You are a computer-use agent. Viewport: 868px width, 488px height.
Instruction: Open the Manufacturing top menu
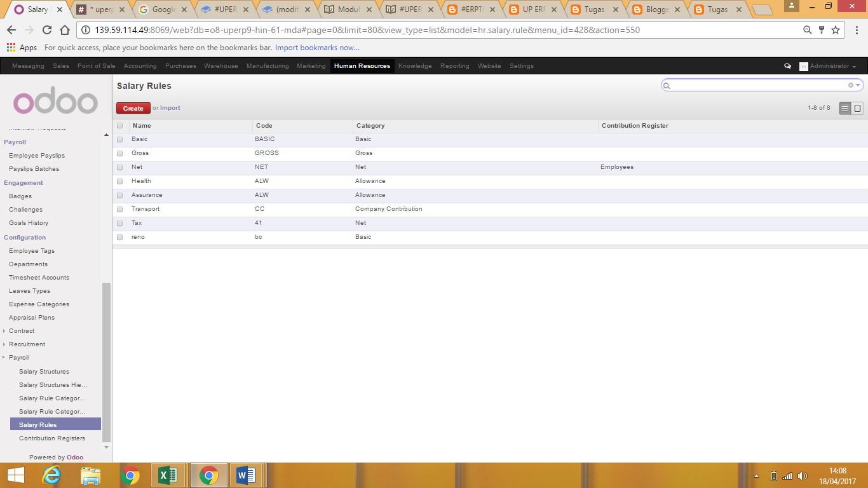click(268, 66)
